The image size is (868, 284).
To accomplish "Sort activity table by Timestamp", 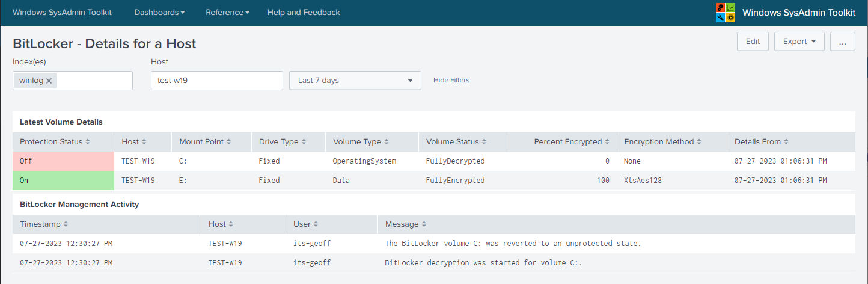I will pos(44,224).
